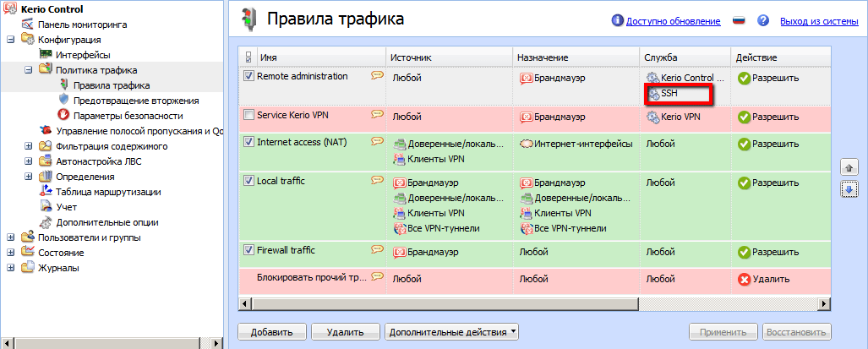This screenshot has height=349, width=868.
Task: Select the Kerio Control service entry
Action: pyautogui.click(x=685, y=79)
